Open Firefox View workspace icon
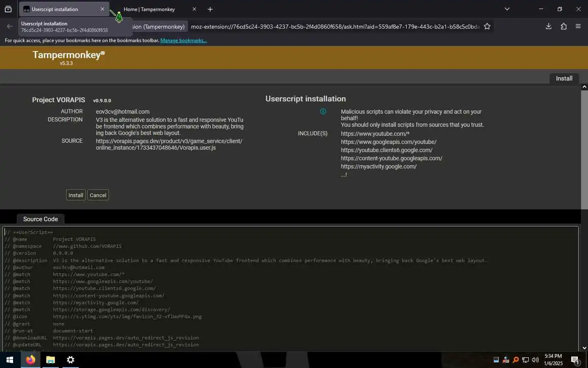588x368 pixels. 8,9
